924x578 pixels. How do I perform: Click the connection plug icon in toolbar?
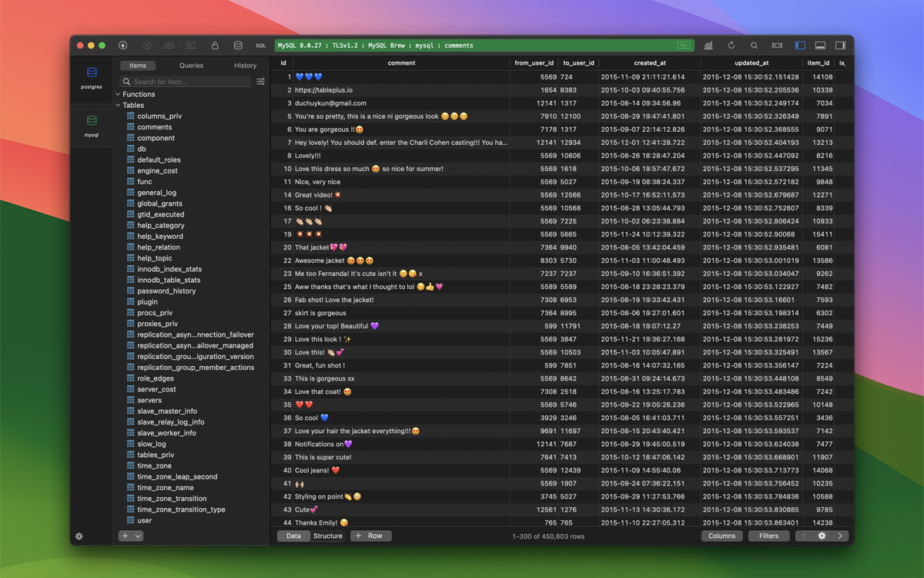[123, 45]
